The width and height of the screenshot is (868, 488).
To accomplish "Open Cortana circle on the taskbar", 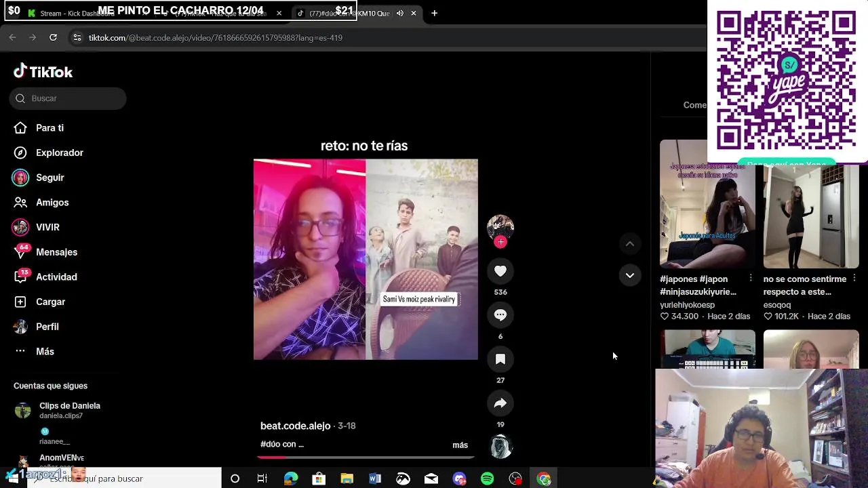I will (x=235, y=479).
